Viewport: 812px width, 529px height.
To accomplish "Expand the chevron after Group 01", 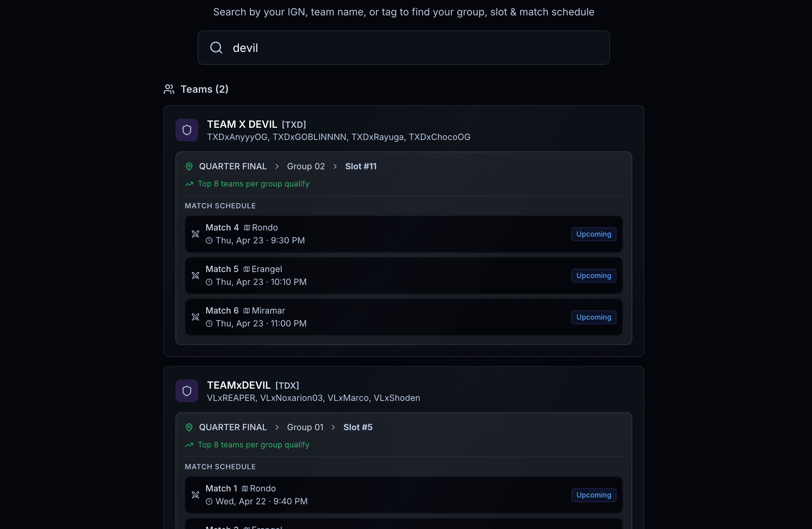I will (333, 427).
